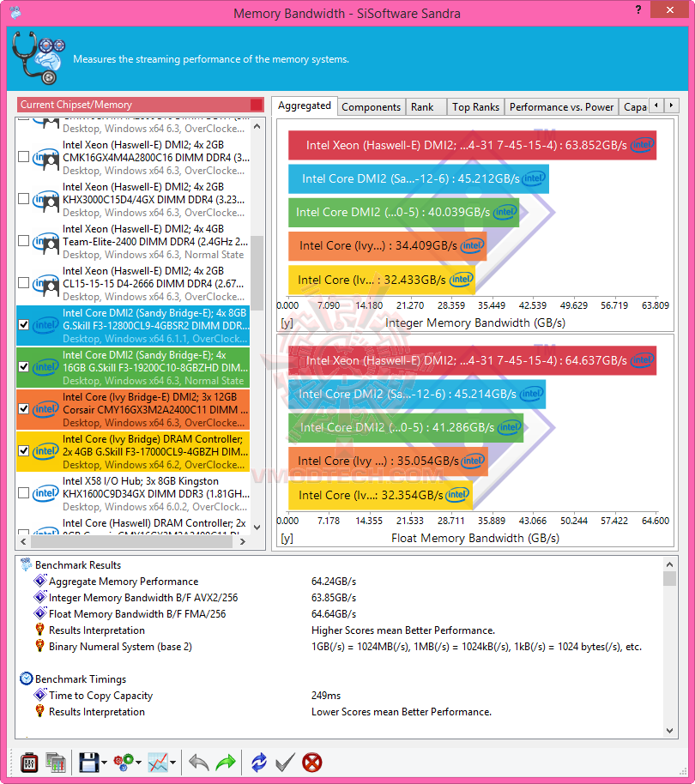Click the blue refresh arrows icon
This screenshot has height=784, width=695.
click(x=258, y=763)
